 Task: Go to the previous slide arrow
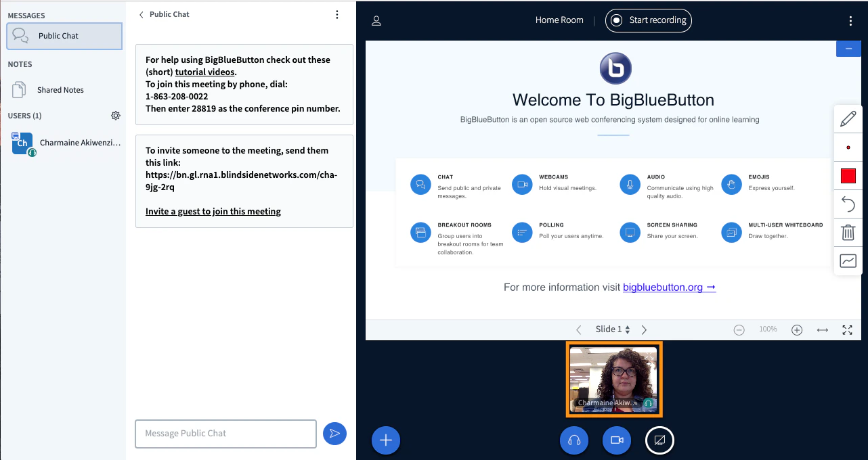click(579, 330)
